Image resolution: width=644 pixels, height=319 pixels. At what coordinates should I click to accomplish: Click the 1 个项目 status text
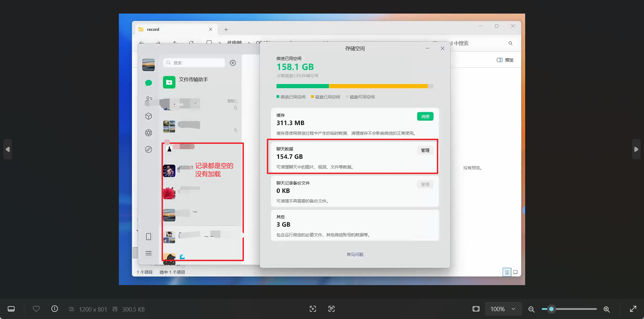pyautogui.click(x=145, y=272)
